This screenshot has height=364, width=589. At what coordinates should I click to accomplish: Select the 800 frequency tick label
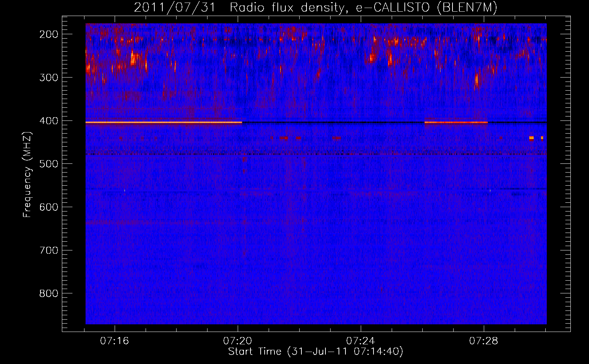(x=48, y=293)
